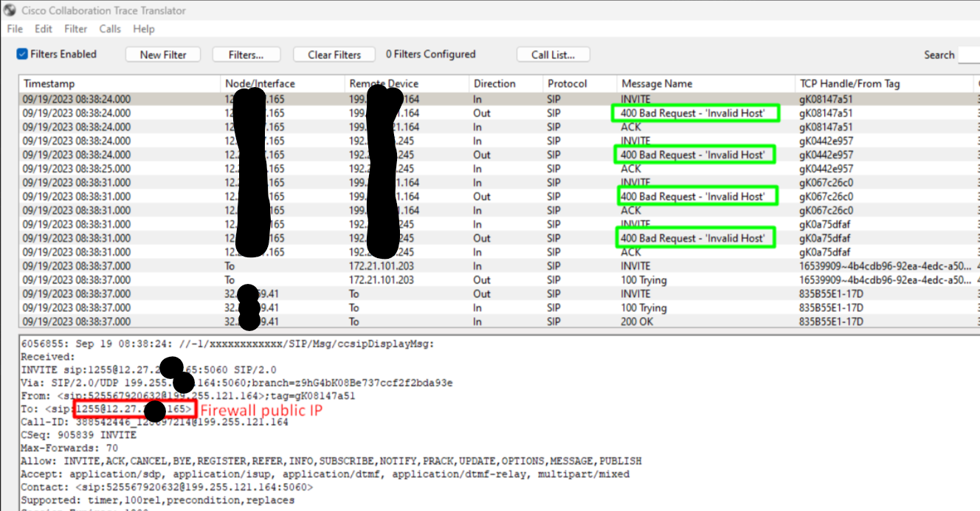
Task: Sort by the Timestamp column header
Action: click(x=120, y=83)
